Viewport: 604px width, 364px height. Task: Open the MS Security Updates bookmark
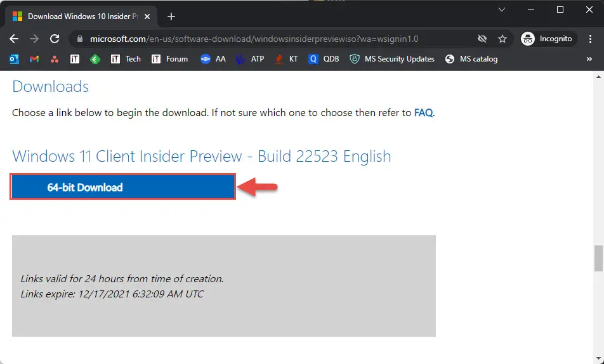pyautogui.click(x=391, y=59)
